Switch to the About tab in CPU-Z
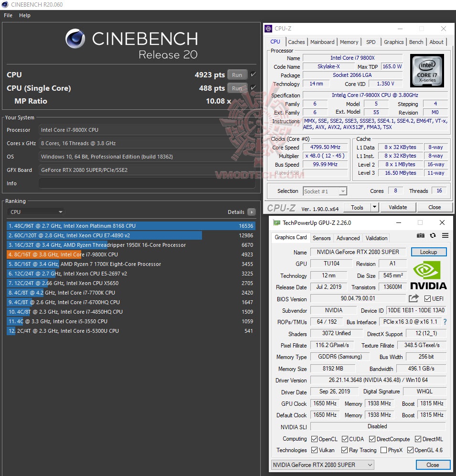Screen dimensions: 456x476 point(436,42)
